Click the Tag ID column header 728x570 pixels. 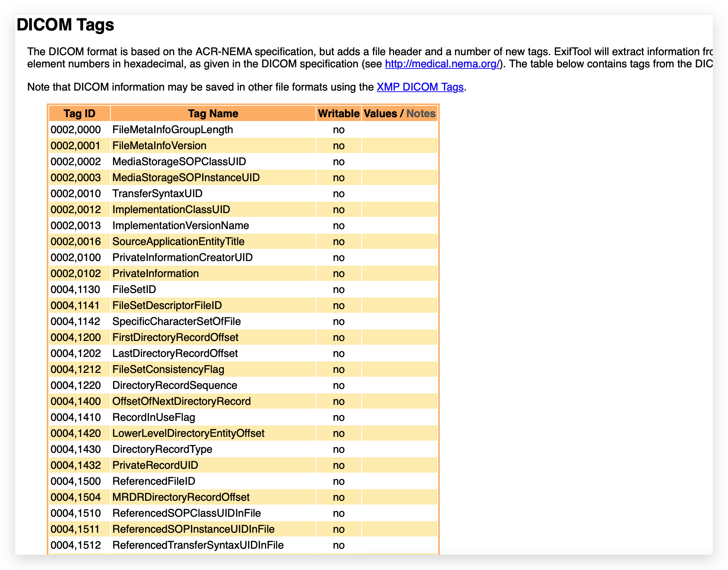[x=80, y=113]
